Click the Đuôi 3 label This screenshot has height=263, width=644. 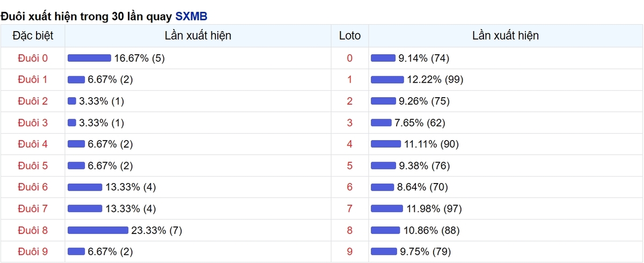33,123
